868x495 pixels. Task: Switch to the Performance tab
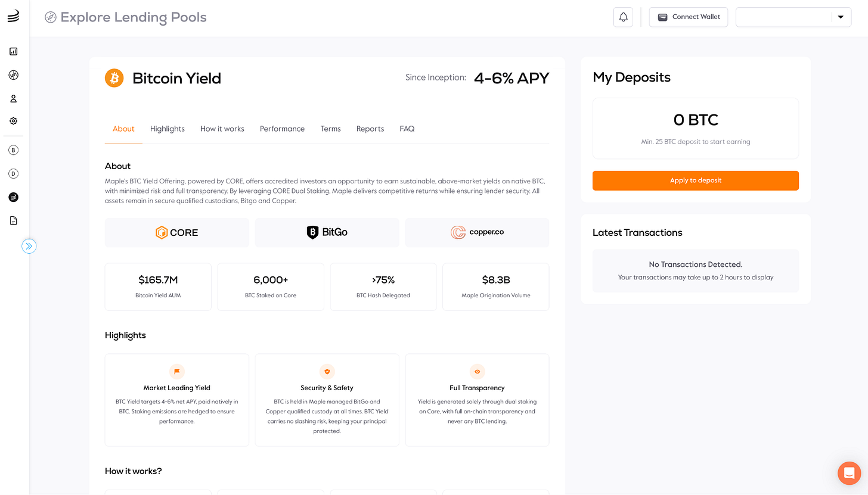tap(282, 129)
